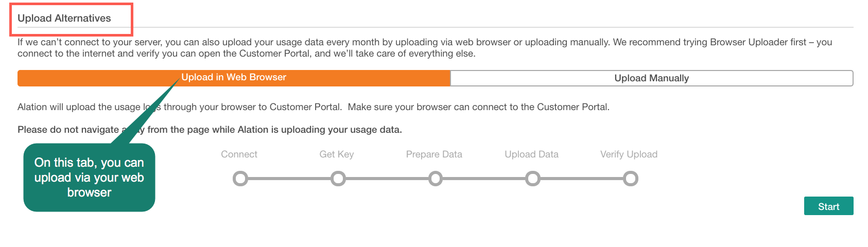Click the Connect step label
This screenshot has width=868, height=247.
(239, 154)
